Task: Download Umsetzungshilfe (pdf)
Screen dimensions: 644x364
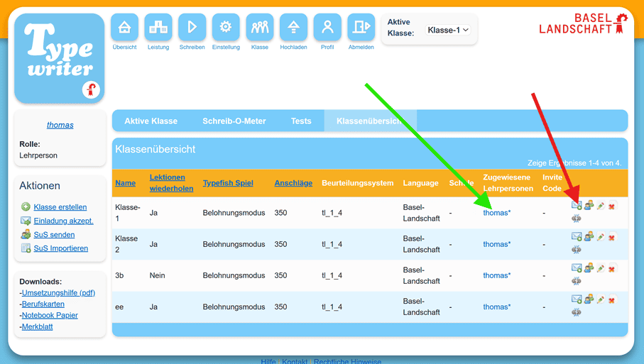Action: pyautogui.click(x=58, y=293)
